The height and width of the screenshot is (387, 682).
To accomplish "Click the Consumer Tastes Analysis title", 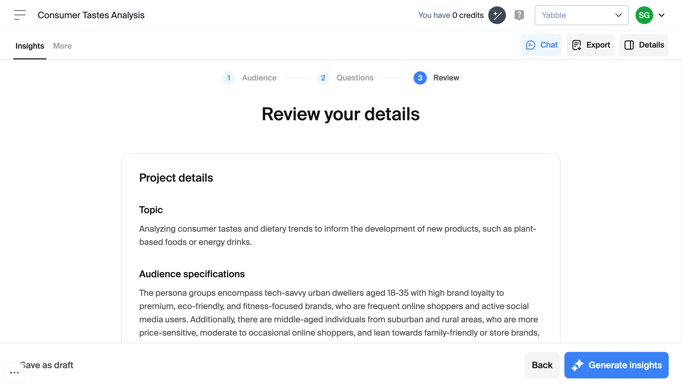I will point(91,15).
